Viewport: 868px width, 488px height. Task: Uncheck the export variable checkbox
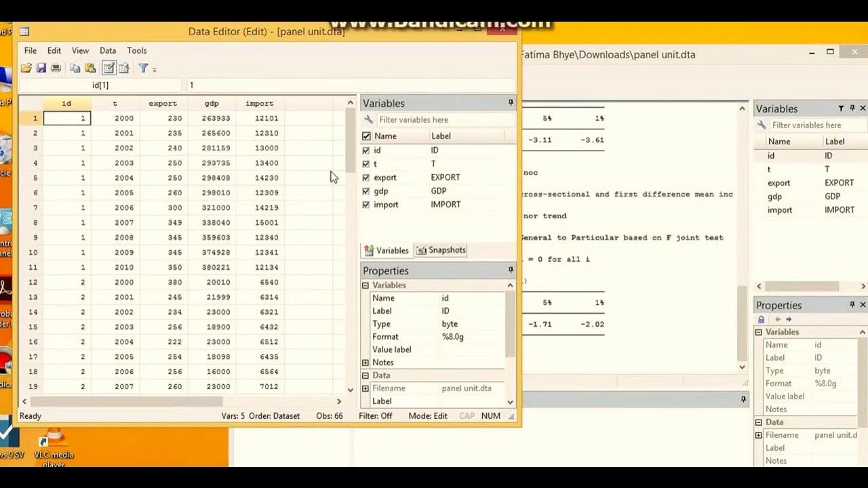pos(367,178)
